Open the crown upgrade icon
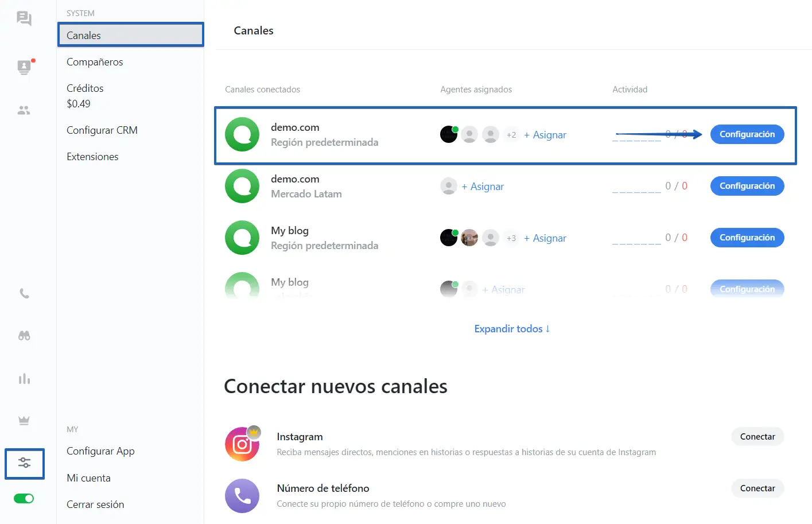The image size is (812, 524). (24, 421)
